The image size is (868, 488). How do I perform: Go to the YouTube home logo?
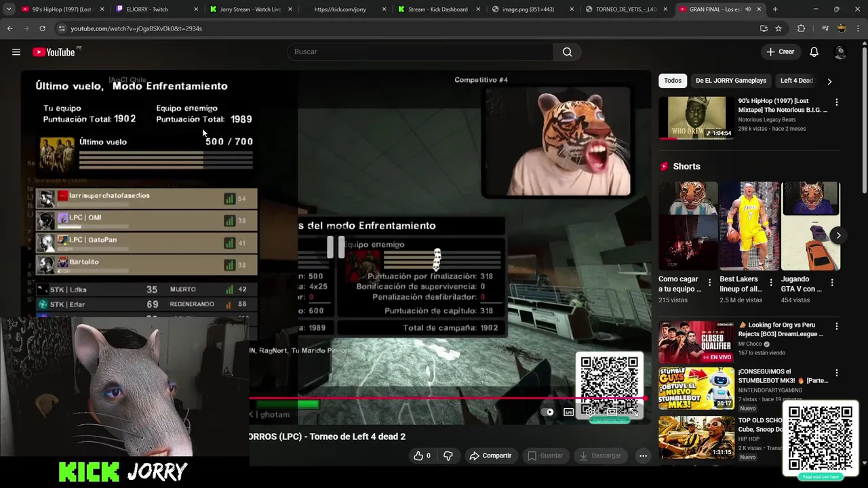click(x=54, y=52)
